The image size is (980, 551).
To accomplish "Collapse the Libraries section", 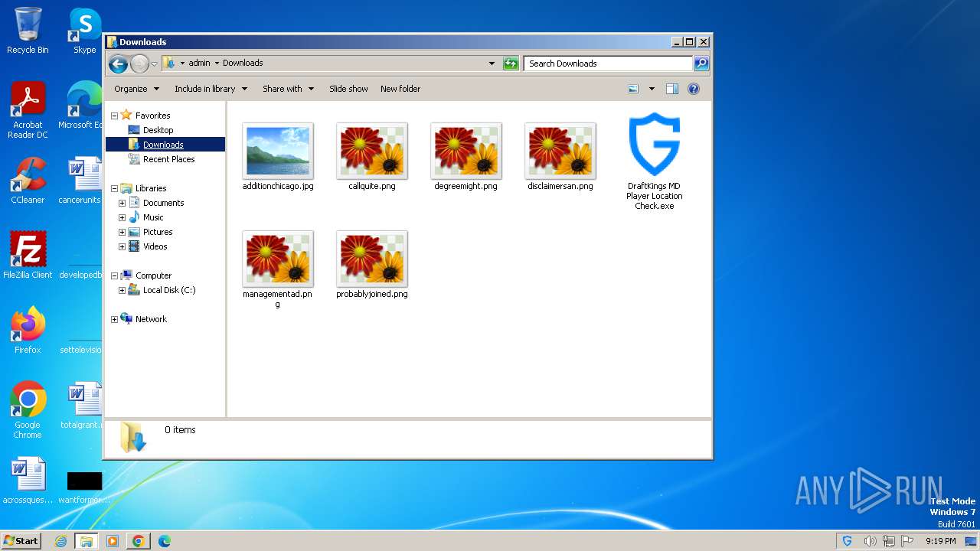I will (115, 188).
